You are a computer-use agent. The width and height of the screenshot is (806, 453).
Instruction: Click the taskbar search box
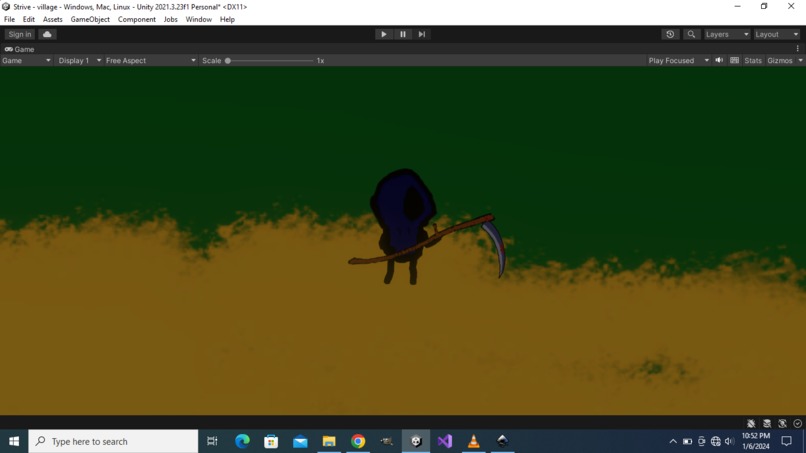(x=113, y=441)
